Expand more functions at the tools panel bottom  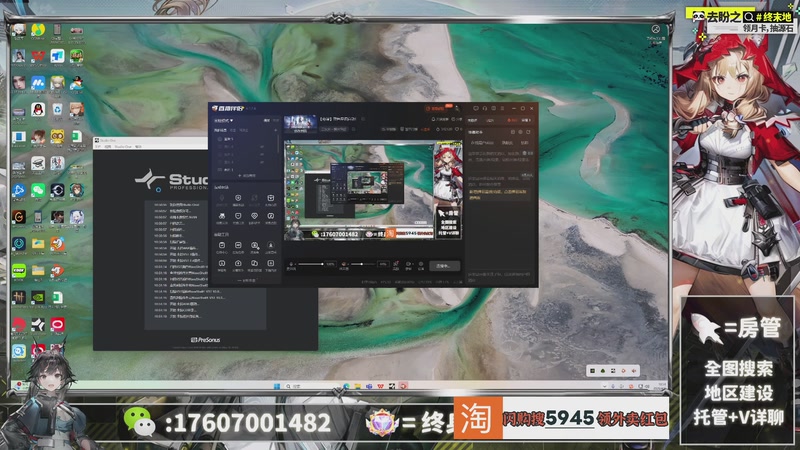pos(246,281)
